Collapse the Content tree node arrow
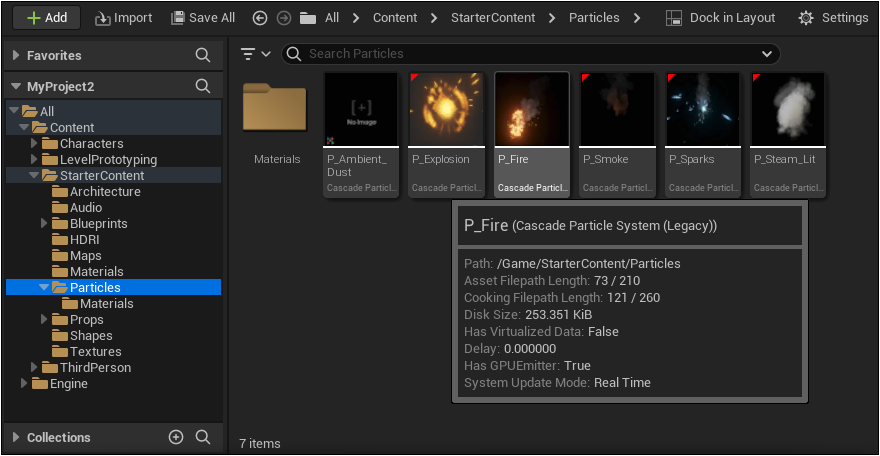 (24, 127)
